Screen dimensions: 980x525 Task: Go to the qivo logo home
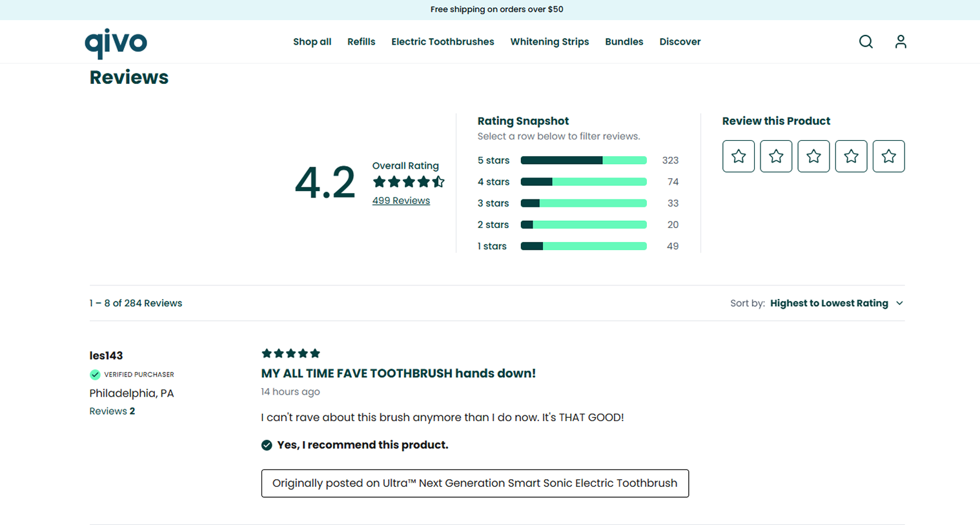coord(116,43)
